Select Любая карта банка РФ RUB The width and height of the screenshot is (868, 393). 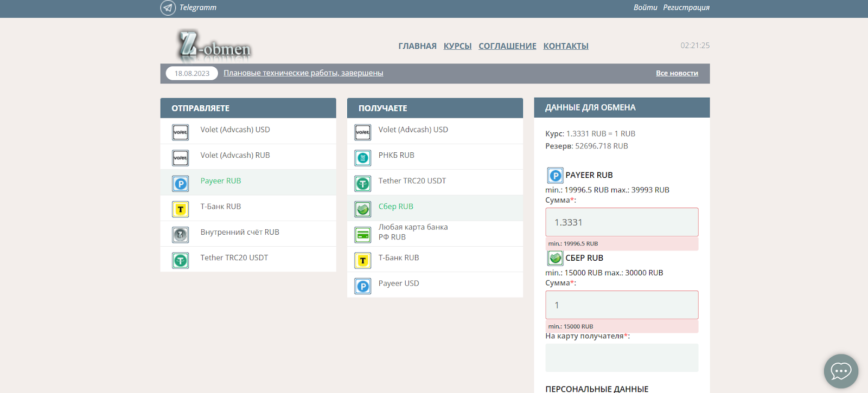click(435, 234)
